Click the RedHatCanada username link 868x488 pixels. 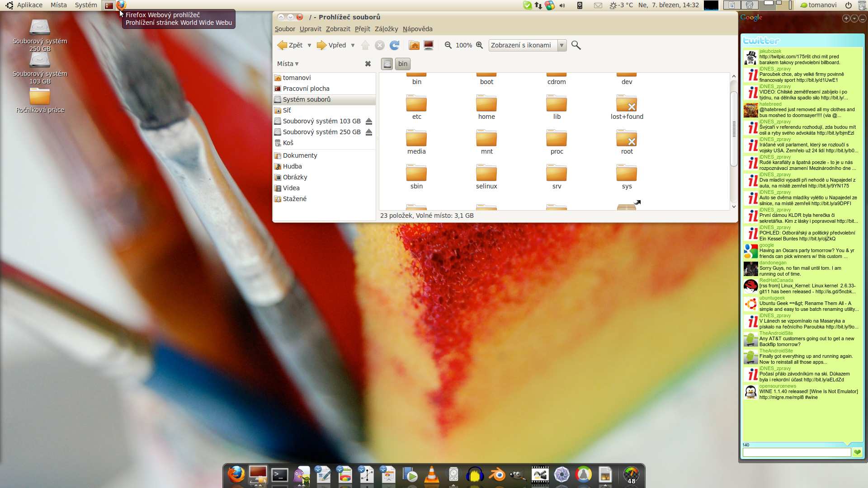tap(776, 280)
